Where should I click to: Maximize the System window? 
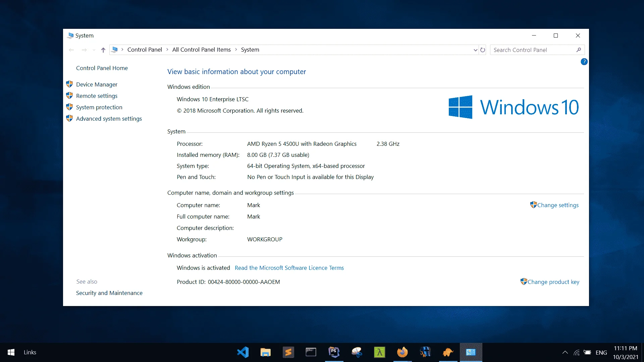[x=556, y=36]
